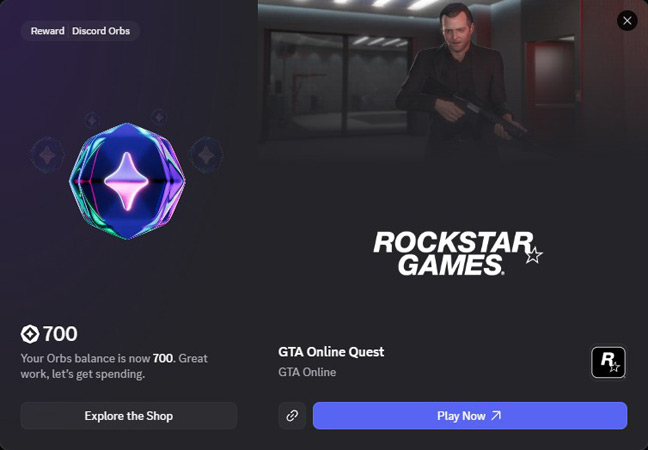Screen dimensions: 648x450
Task: Click the external arrow icon in Play Now
Action: (x=496, y=415)
